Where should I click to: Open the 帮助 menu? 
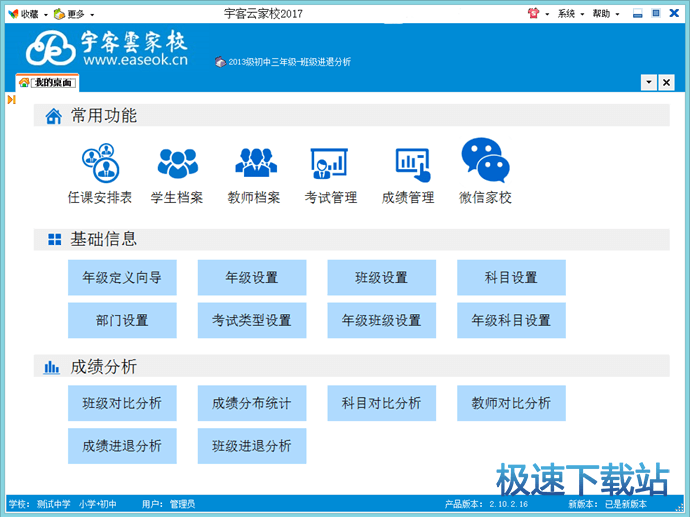606,14
